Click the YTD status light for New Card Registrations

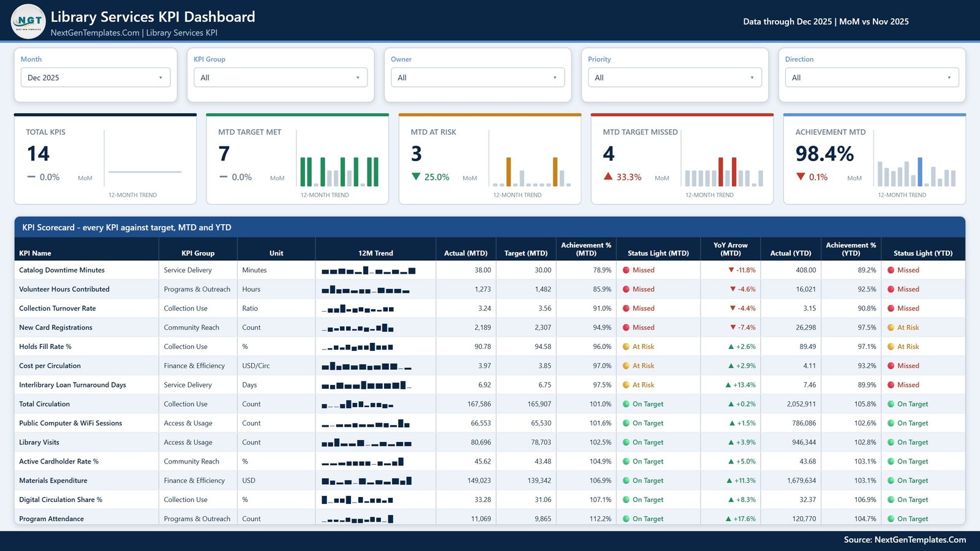click(891, 328)
